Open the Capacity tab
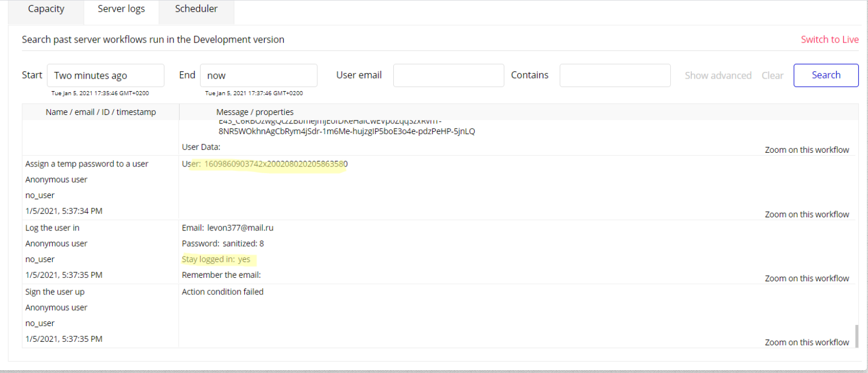 click(x=46, y=9)
